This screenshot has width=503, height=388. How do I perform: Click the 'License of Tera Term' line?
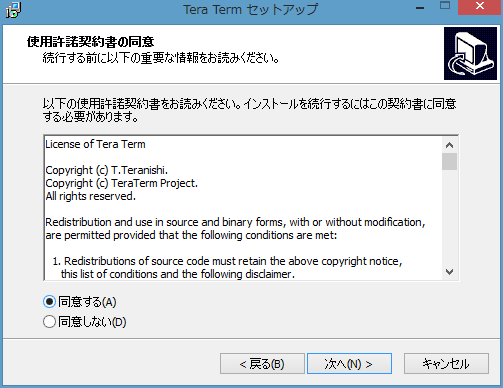[x=95, y=144]
